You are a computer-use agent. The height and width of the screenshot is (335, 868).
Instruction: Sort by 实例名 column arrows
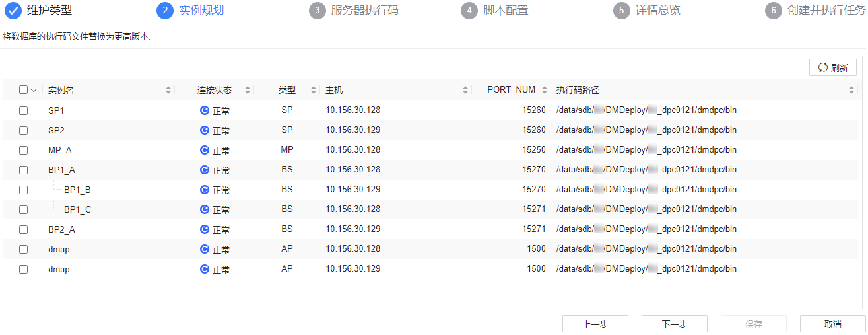coord(168,90)
